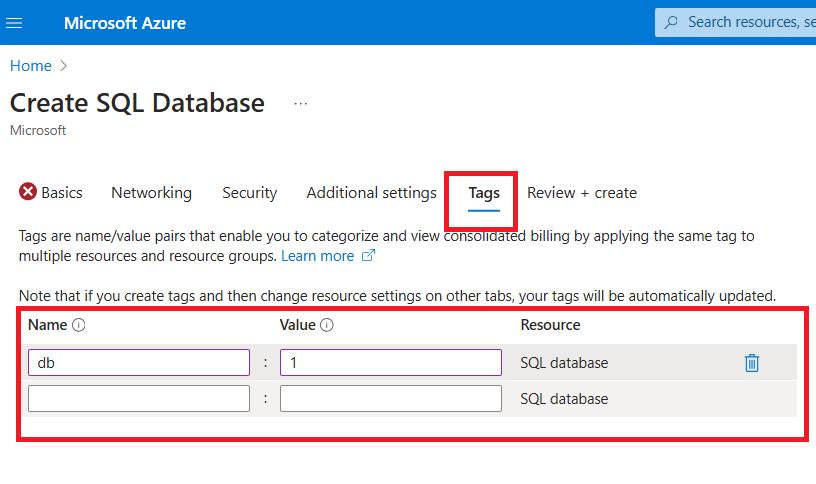
Task: Select the Tags tab
Action: [x=484, y=193]
